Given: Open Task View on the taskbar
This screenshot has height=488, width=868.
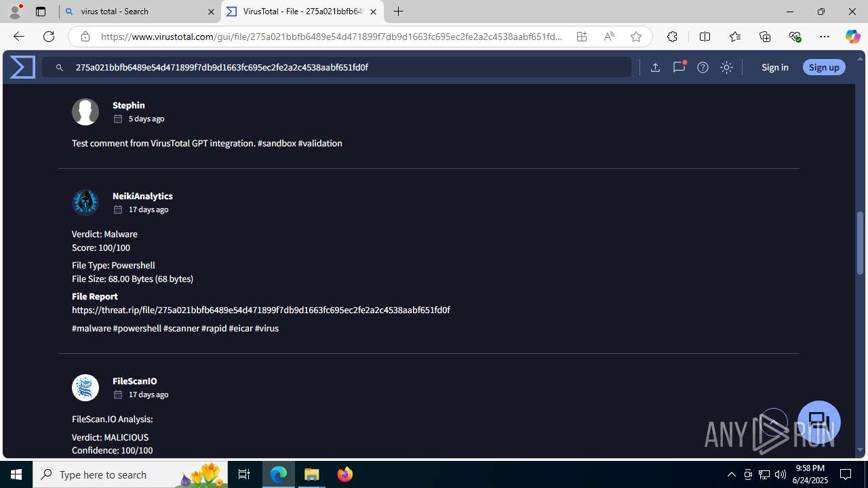Looking at the screenshot, I should coord(244,474).
